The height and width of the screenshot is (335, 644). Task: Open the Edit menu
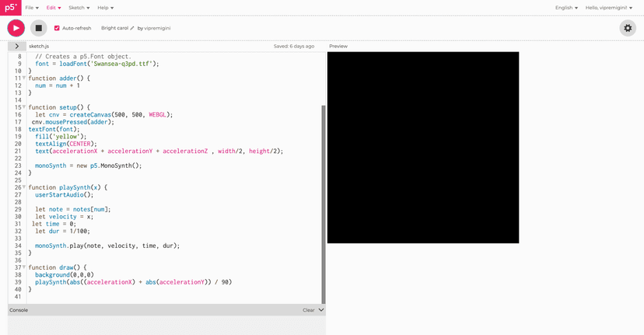coord(53,8)
